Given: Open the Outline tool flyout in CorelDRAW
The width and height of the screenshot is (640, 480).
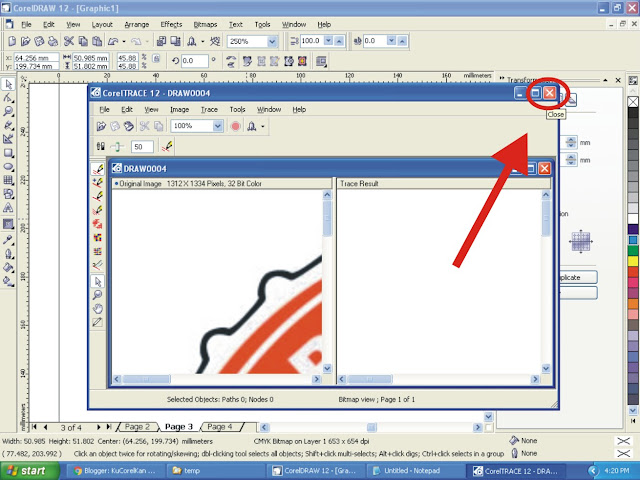Looking at the screenshot, I should pyautogui.click(x=8, y=254).
